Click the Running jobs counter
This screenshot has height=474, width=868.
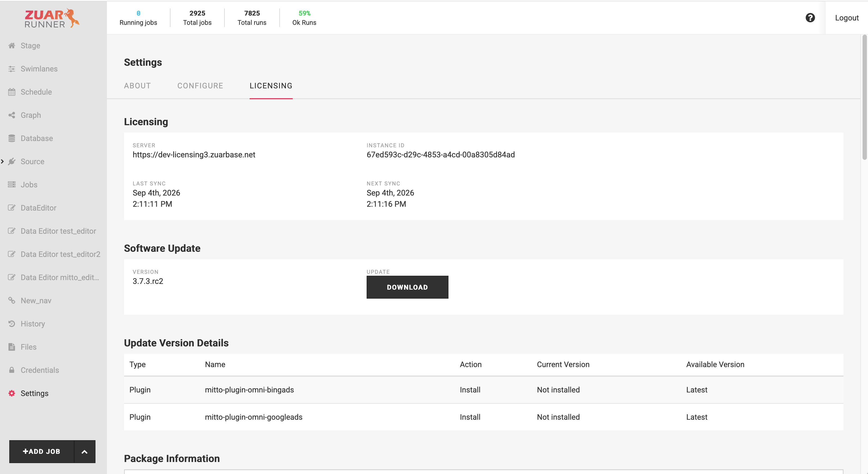click(x=138, y=18)
